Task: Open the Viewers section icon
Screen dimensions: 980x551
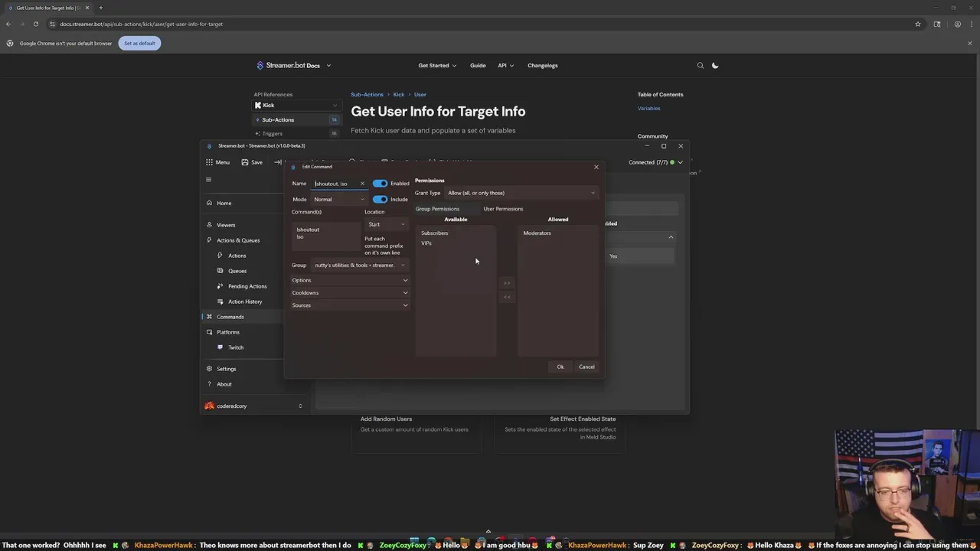Action: click(x=209, y=225)
